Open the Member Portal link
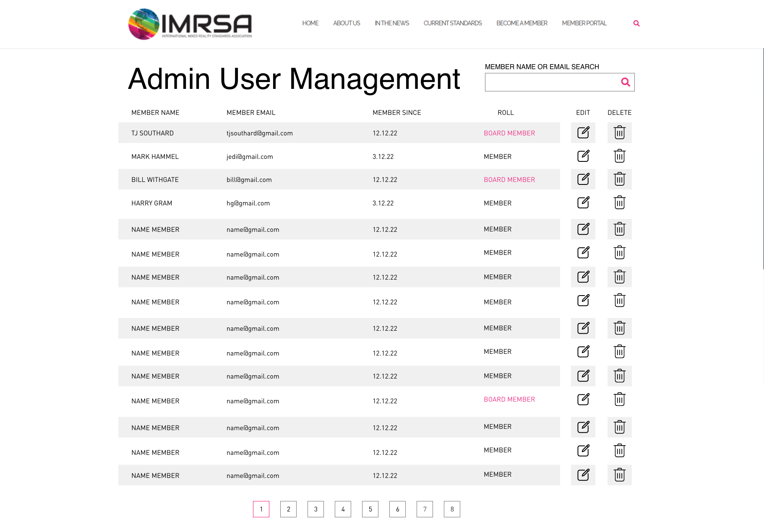Screen dimensions: 764x532 pos(584,23)
